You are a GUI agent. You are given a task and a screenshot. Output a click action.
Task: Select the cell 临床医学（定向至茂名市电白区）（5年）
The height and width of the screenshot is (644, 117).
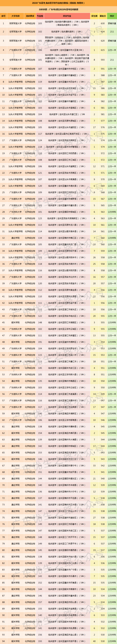[67, 316]
